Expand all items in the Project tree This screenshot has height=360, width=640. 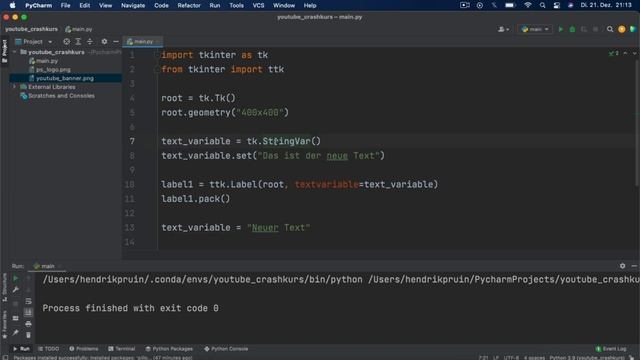click(x=78, y=41)
